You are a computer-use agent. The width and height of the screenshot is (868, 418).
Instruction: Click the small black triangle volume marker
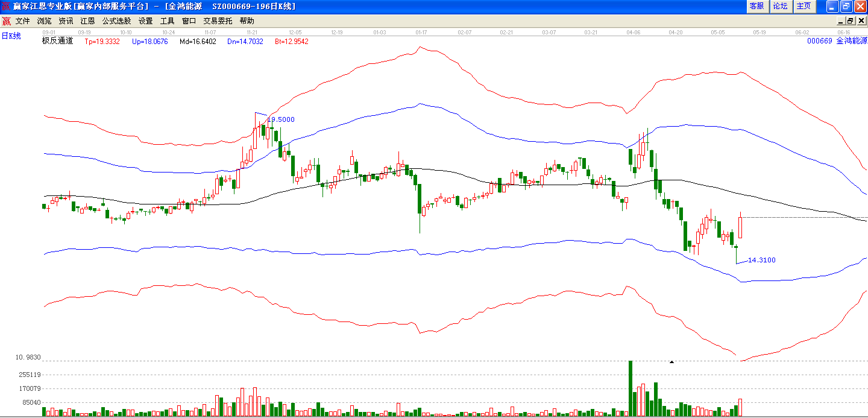(x=671, y=362)
